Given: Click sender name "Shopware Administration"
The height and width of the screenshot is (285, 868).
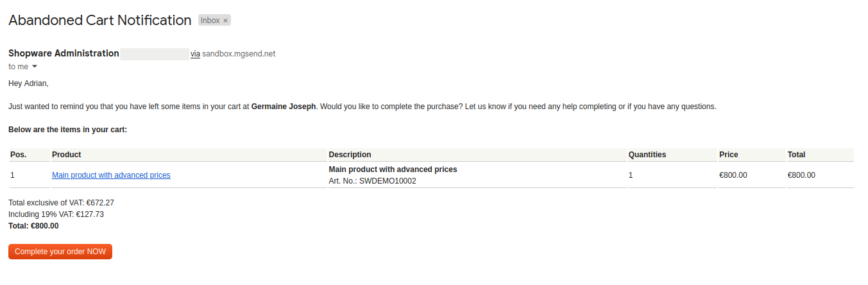Looking at the screenshot, I should tap(64, 53).
